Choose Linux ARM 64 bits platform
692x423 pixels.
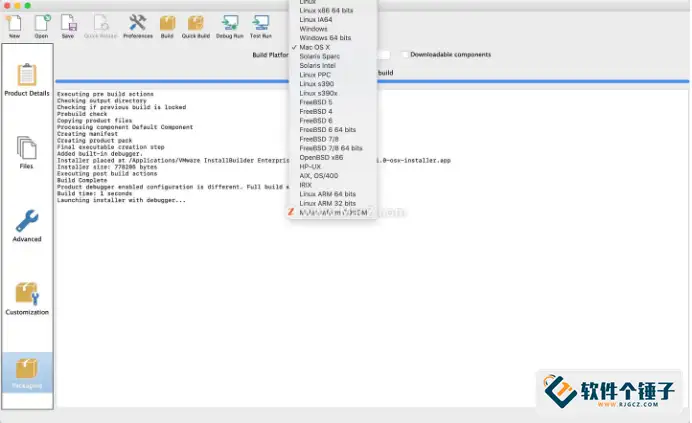click(327, 194)
